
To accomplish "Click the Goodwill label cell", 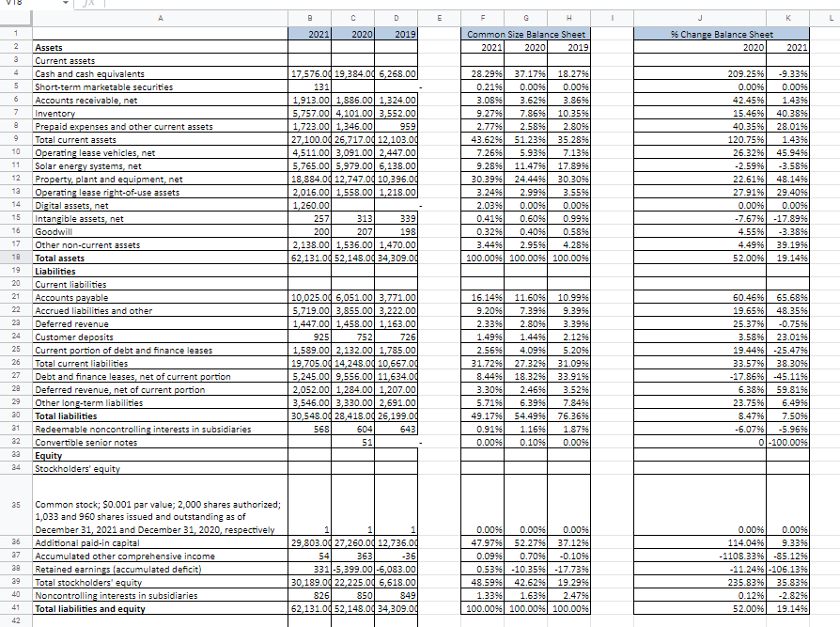I will click(x=54, y=231).
